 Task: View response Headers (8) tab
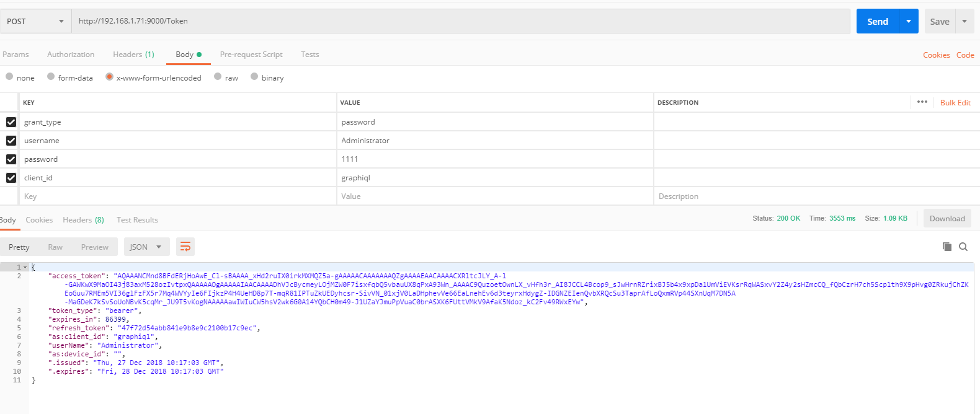pyautogui.click(x=83, y=220)
